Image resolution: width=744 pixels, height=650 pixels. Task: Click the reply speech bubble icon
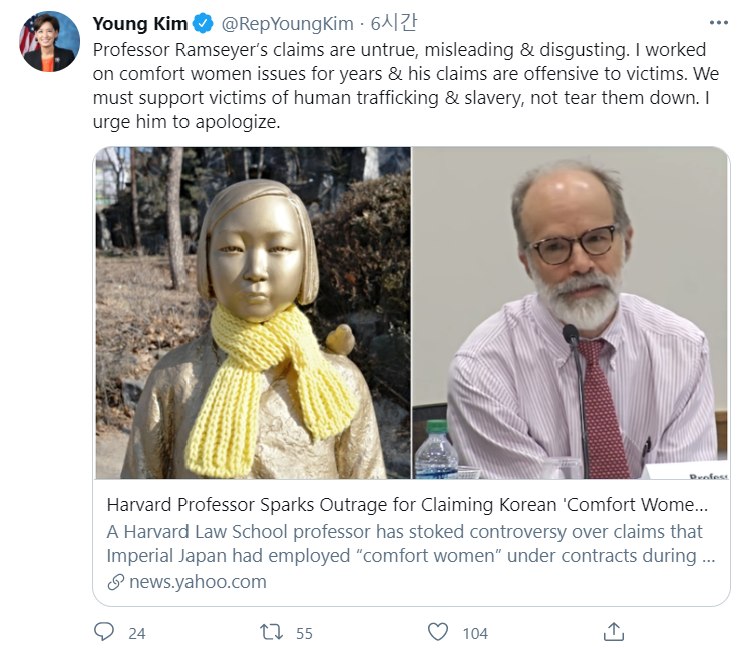pos(104,632)
